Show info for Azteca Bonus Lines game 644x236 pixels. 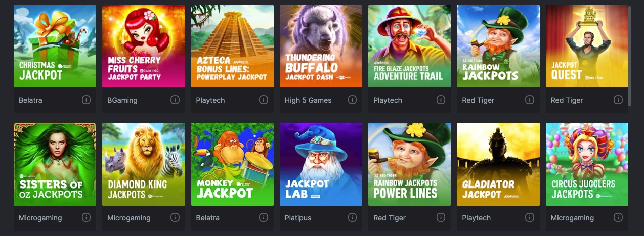(x=264, y=100)
